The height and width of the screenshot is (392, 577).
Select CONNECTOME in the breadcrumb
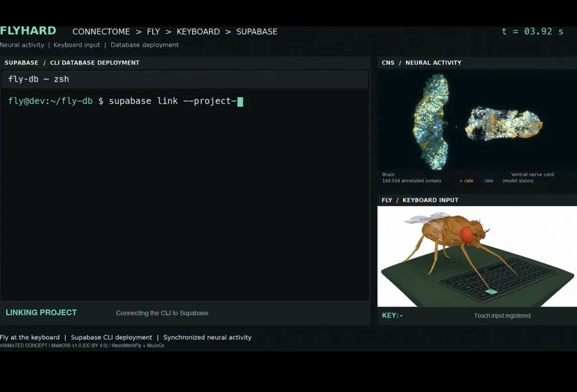[101, 32]
